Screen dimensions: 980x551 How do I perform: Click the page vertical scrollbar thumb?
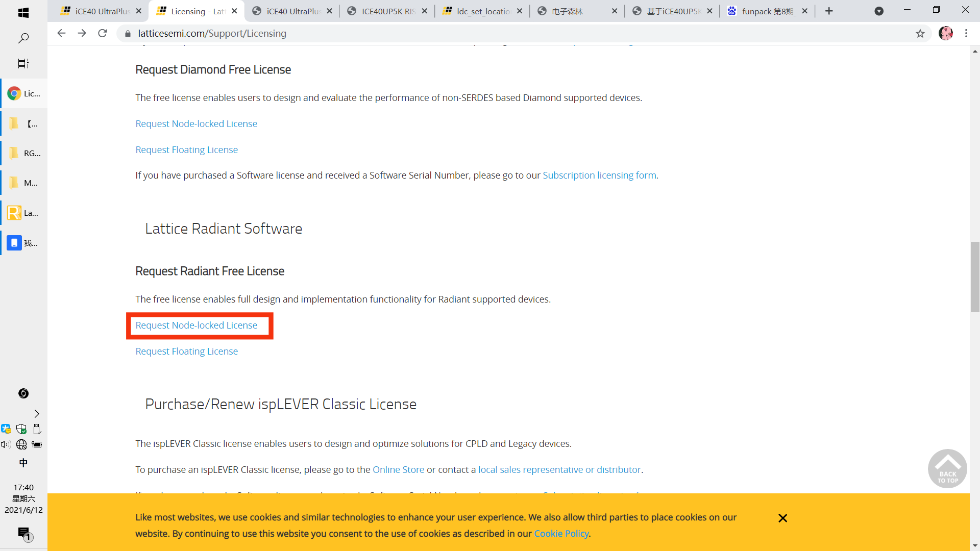pos(975,277)
